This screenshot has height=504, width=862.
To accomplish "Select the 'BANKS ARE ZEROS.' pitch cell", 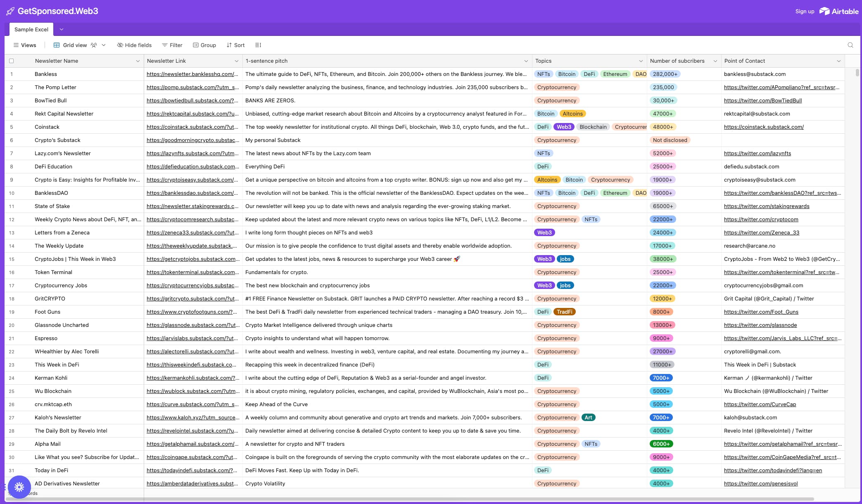I will pyautogui.click(x=387, y=101).
